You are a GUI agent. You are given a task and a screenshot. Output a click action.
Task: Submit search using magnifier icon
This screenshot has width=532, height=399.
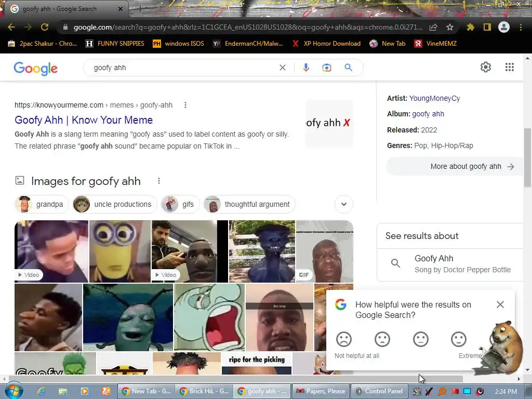(349, 68)
